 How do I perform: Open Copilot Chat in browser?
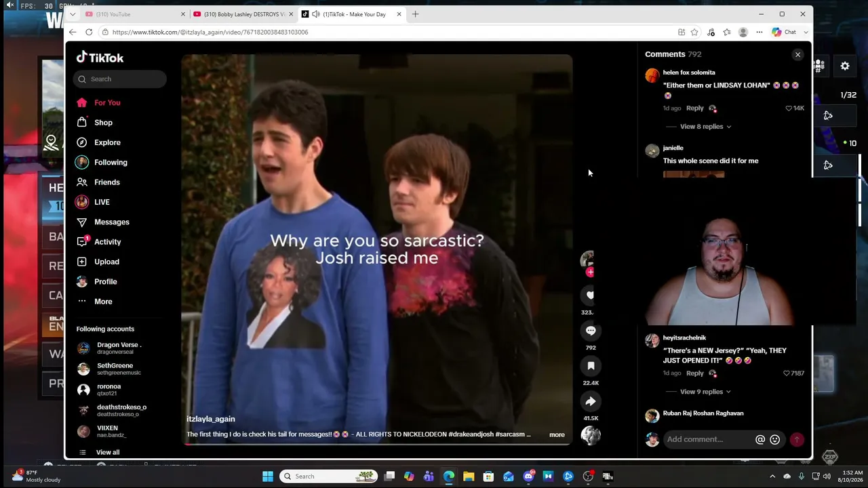click(785, 32)
